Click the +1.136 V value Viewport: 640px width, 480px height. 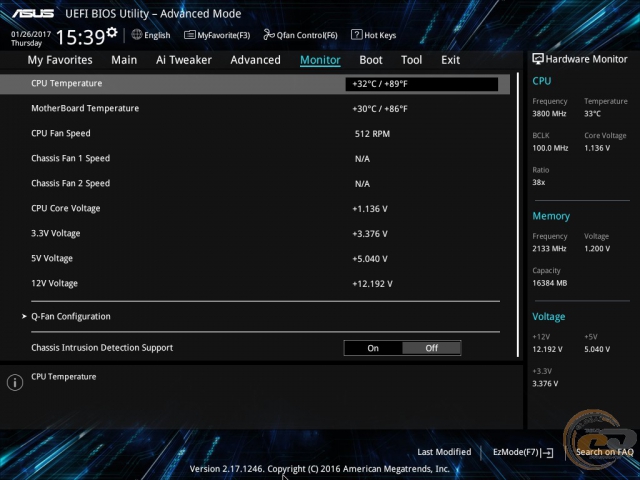[x=370, y=209]
